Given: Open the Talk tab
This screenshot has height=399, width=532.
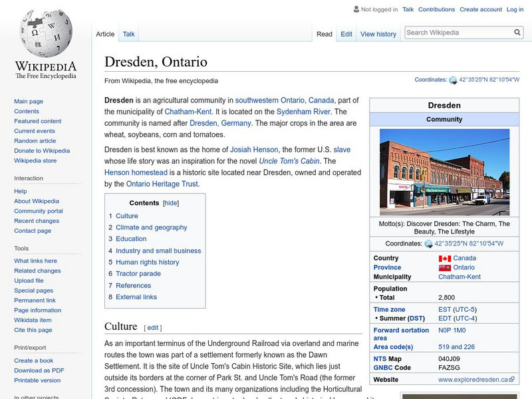Looking at the screenshot, I should click(x=128, y=34).
